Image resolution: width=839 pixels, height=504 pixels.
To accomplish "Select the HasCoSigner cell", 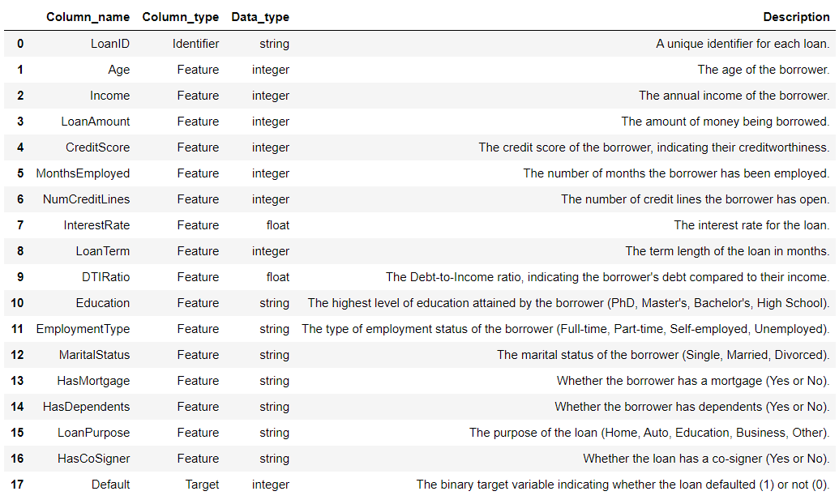I will click(x=93, y=459).
